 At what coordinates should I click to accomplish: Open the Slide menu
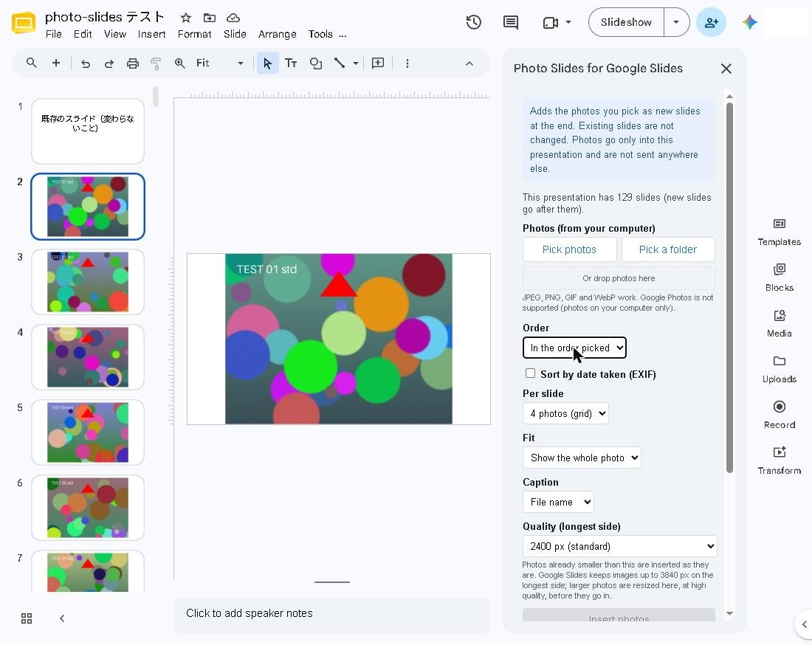pos(235,34)
